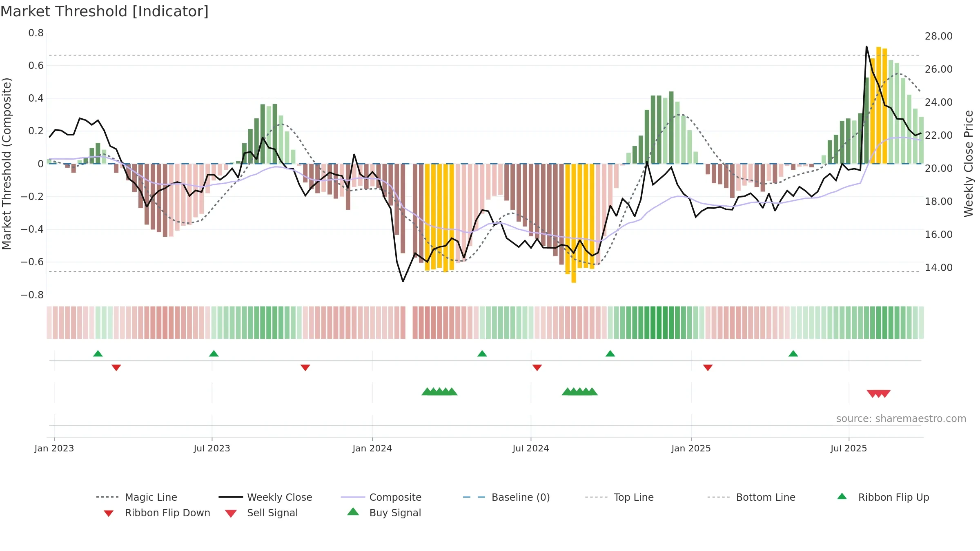Click the 0.2 left axis label
The image size is (980, 551).
(x=36, y=131)
